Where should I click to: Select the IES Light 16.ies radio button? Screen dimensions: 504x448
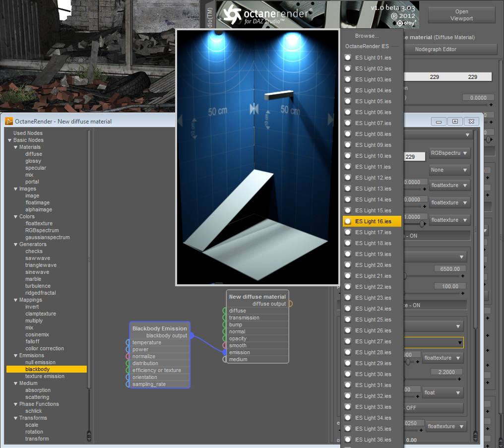348,221
